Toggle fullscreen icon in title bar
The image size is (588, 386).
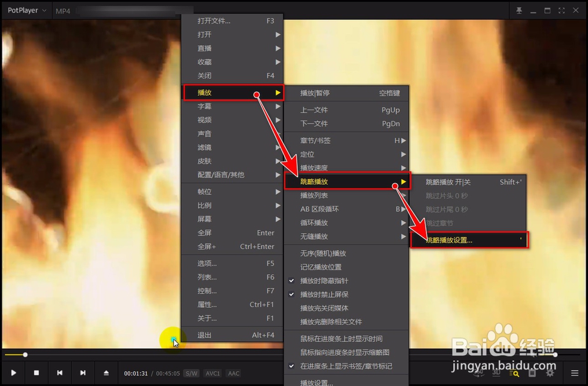[x=562, y=11]
